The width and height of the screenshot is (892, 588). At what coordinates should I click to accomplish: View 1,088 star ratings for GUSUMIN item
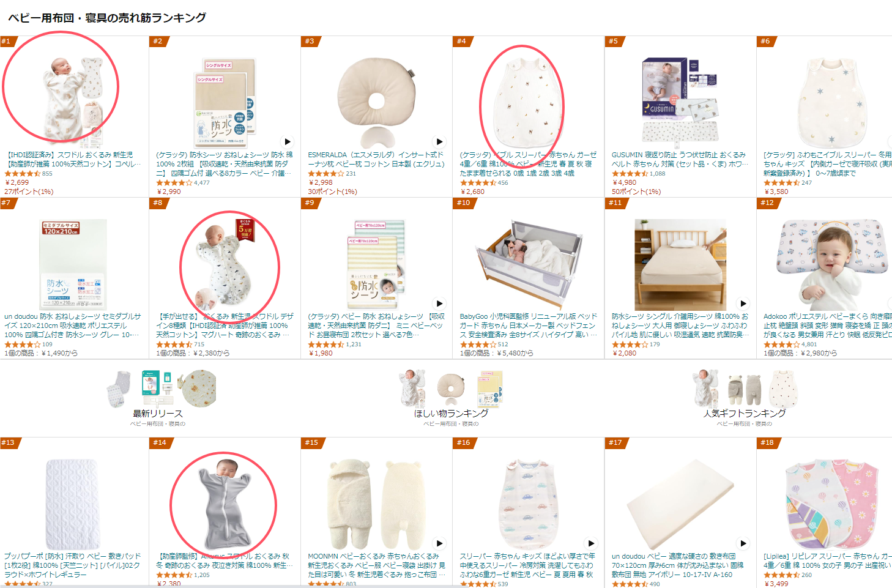[638, 174]
